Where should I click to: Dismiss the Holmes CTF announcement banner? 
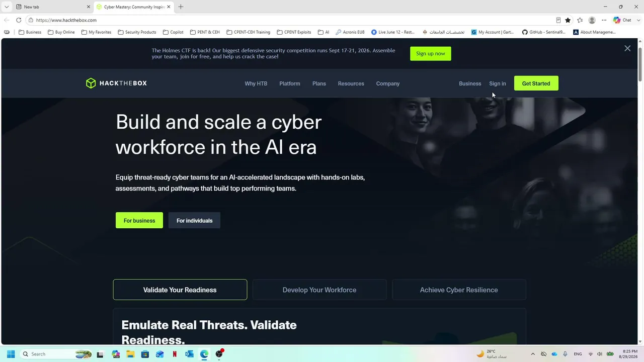point(627,48)
